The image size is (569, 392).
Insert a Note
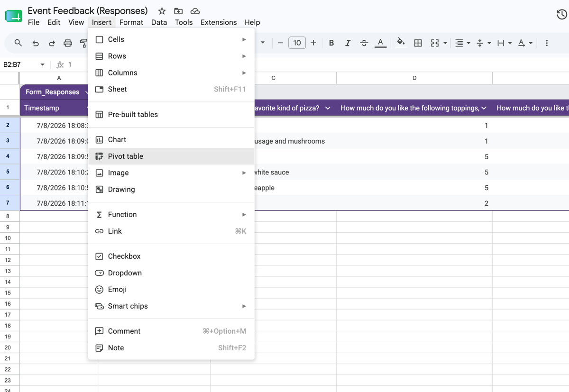pyautogui.click(x=171, y=347)
